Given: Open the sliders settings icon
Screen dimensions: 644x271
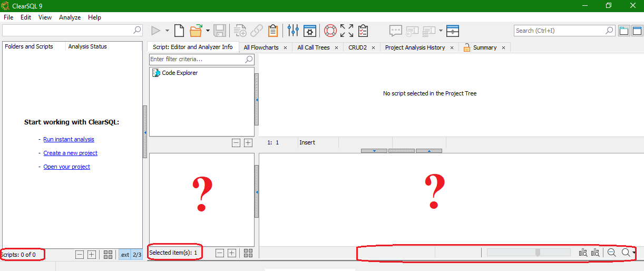Looking at the screenshot, I should [x=294, y=31].
